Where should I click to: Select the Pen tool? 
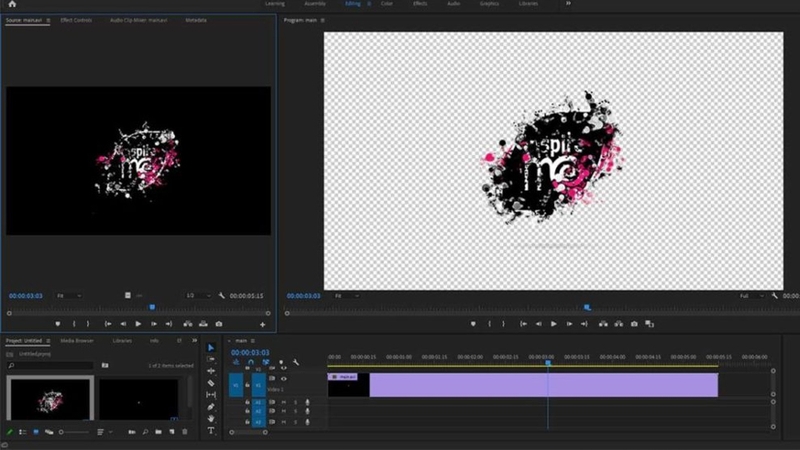(211, 407)
